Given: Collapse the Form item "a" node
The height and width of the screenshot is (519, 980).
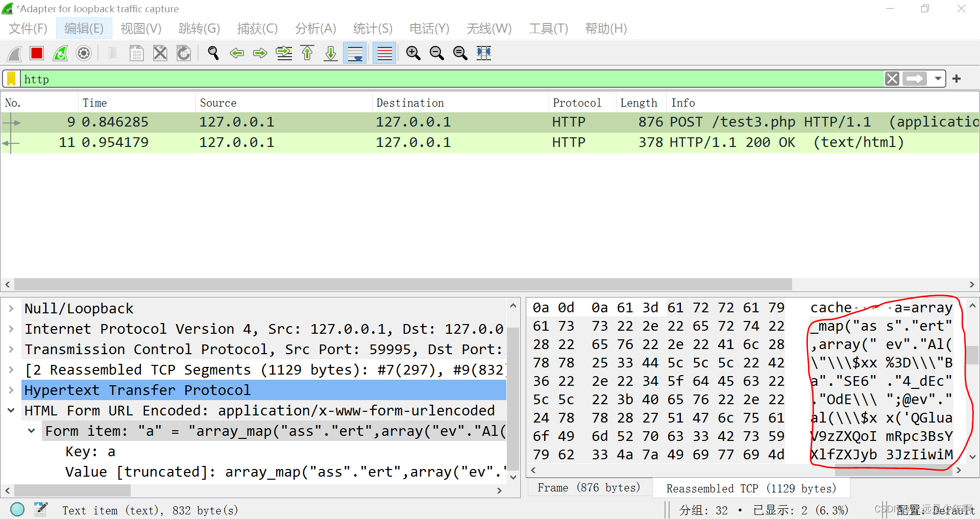Looking at the screenshot, I should (x=31, y=431).
